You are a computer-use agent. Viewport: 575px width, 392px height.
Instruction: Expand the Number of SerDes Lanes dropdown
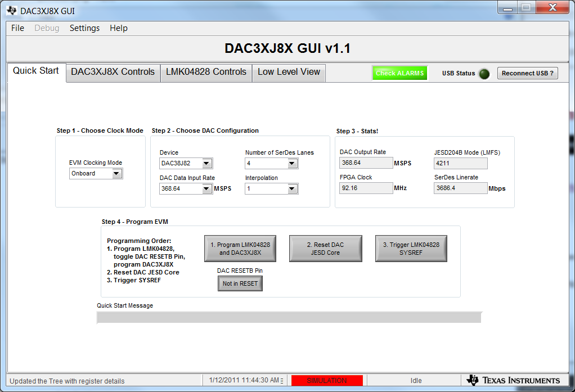271,163
